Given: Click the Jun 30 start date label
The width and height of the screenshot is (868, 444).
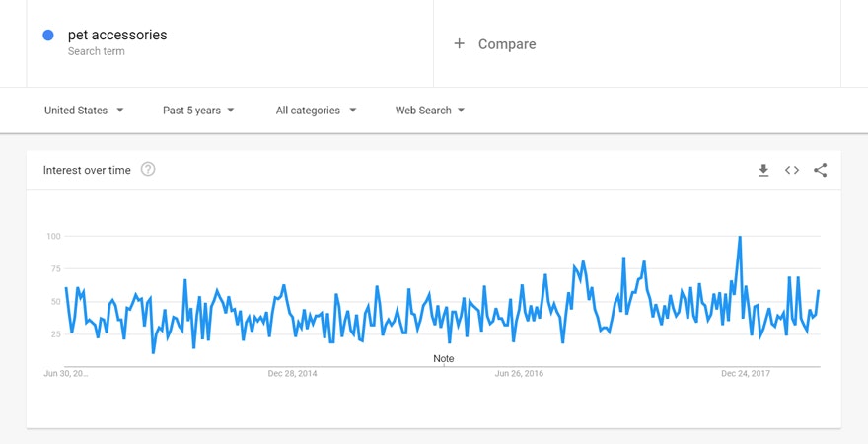Looking at the screenshot, I should (66, 374).
